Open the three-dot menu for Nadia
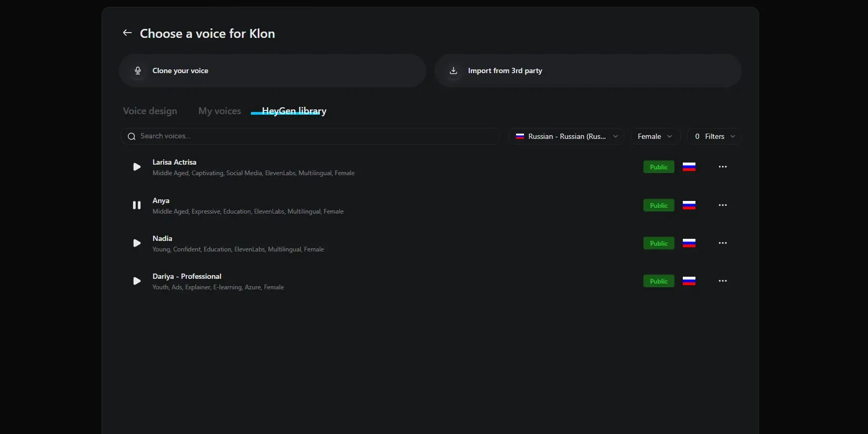Screen dimensions: 868x434 (x=723, y=243)
